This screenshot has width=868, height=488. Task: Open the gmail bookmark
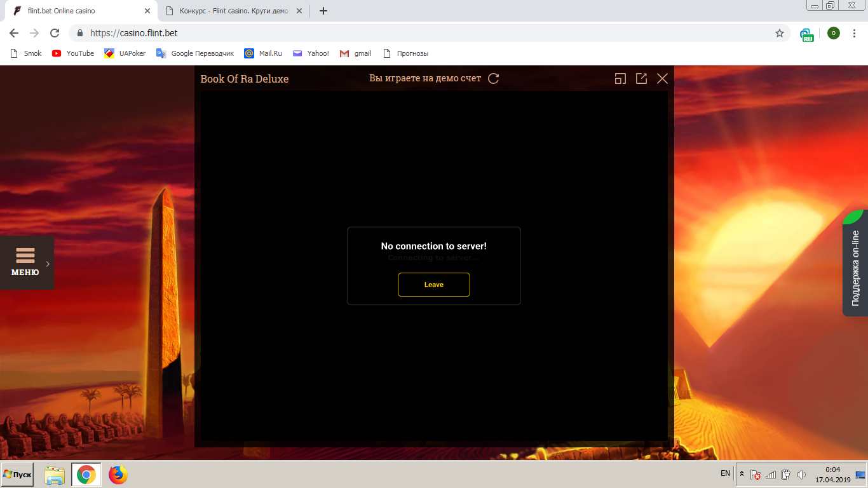[x=356, y=53]
